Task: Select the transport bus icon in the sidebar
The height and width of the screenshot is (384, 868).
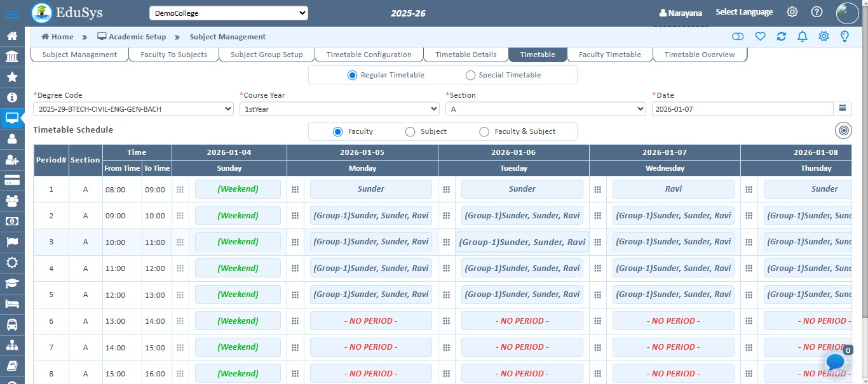Action: coord(13,325)
